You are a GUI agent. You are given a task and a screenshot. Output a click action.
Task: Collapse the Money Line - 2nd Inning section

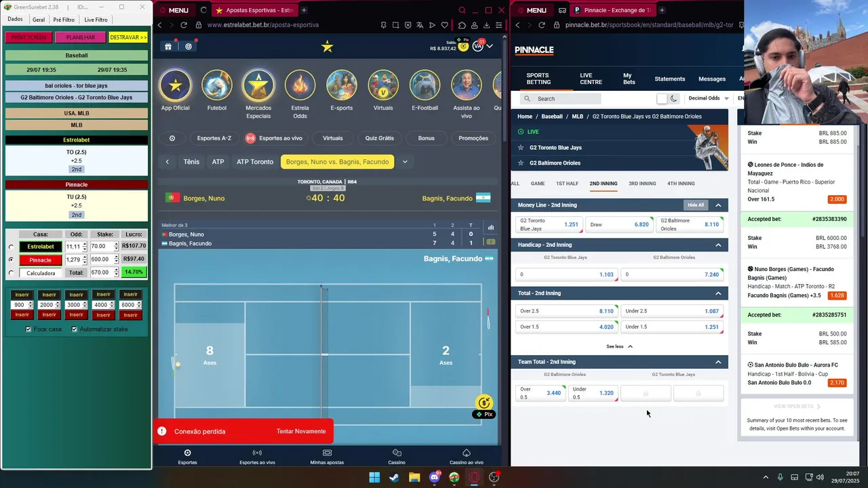click(x=718, y=205)
